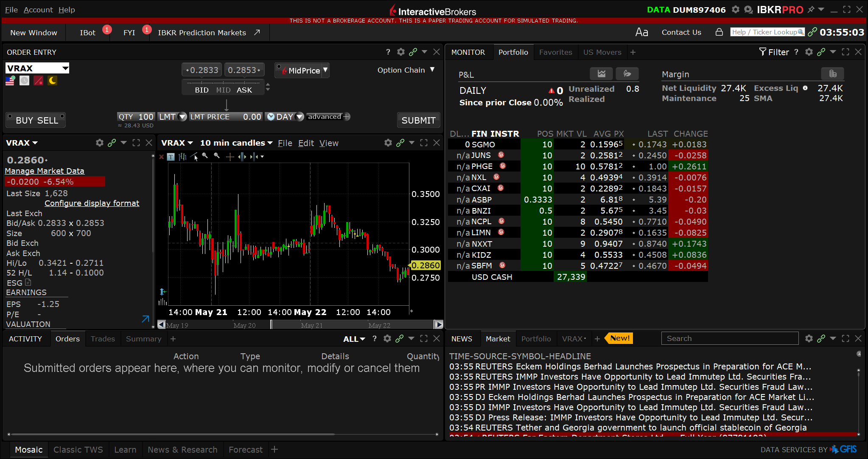The height and width of the screenshot is (459, 868).
Task: Open the Account menu
Action: click(38, 9)
